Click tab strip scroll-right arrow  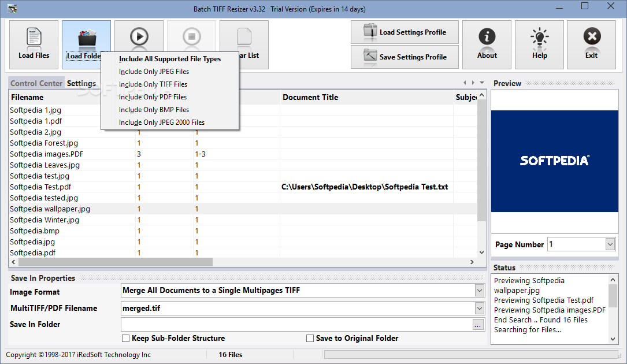coord(473,83)
